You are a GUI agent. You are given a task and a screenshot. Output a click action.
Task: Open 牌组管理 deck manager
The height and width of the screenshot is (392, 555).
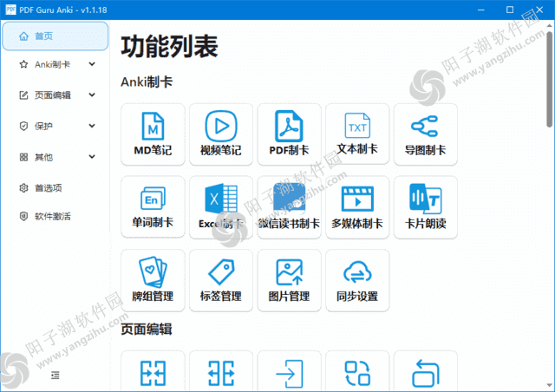click(153, 280)
